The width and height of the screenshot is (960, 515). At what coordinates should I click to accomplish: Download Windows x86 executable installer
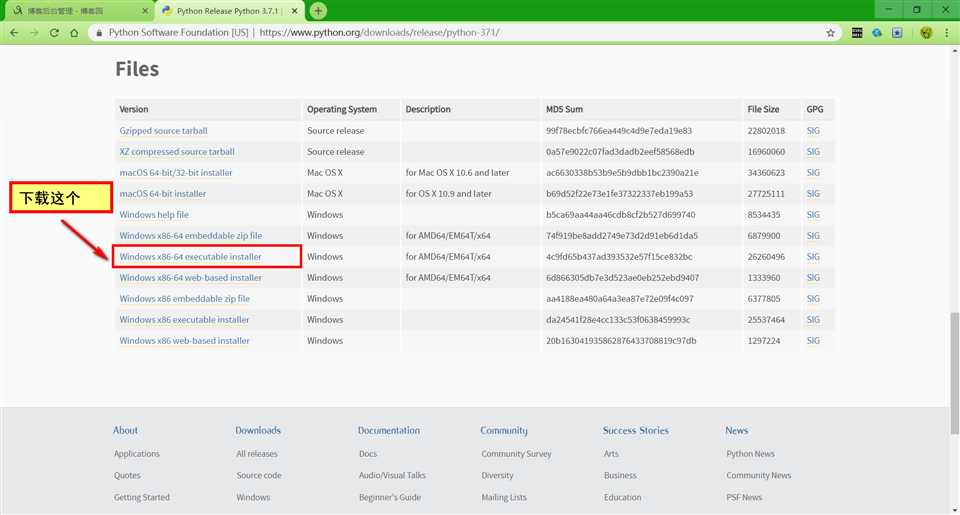click(x=184, y=320)
